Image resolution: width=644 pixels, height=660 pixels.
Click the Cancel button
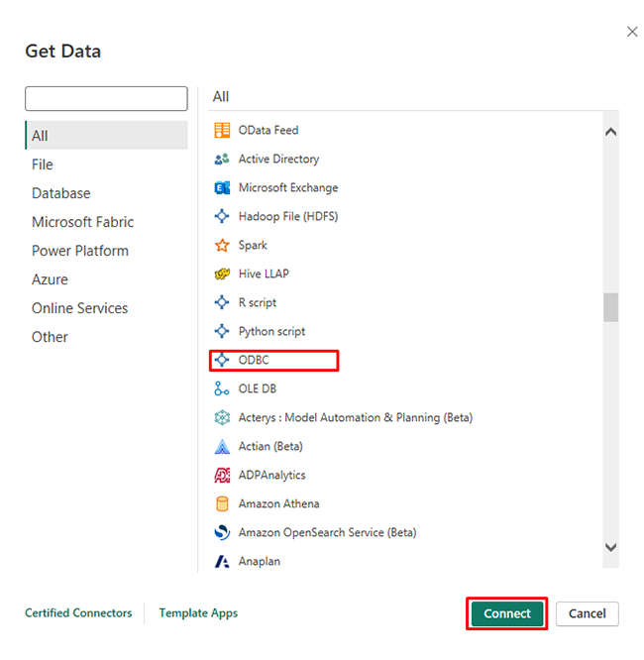pyautogui.click(x=588, y=613)
